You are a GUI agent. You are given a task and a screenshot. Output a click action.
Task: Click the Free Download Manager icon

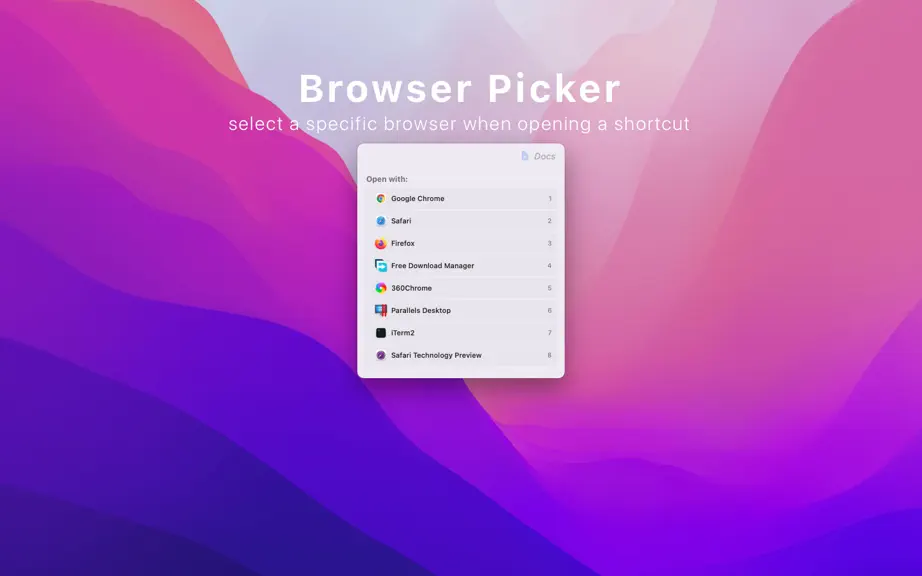(x=381, y=266)
